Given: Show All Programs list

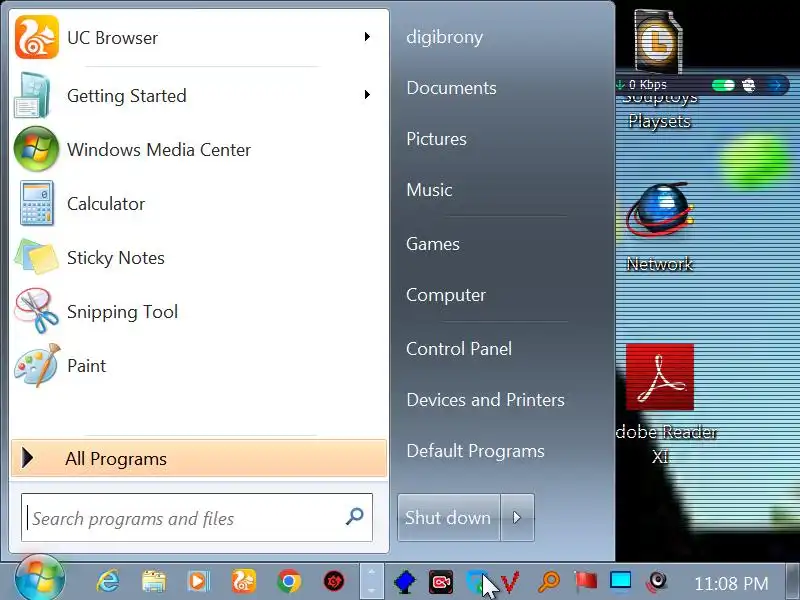Looking at the screenshot, I should (x=198, y=458).
